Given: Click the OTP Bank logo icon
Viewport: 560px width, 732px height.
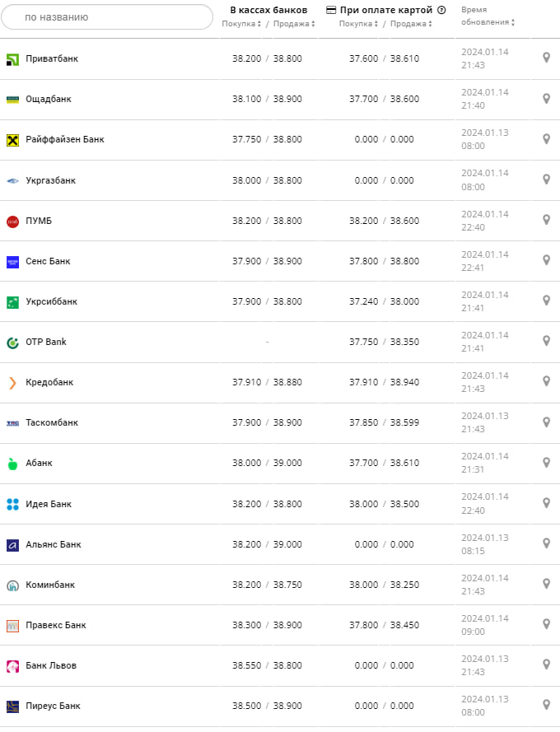Looking at the screenshot, I should pyautogui.click(x=12, y=343).
